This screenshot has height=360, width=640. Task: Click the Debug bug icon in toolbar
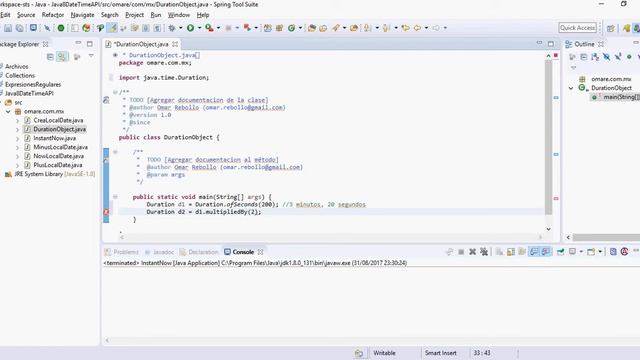(x=172, y=28)
